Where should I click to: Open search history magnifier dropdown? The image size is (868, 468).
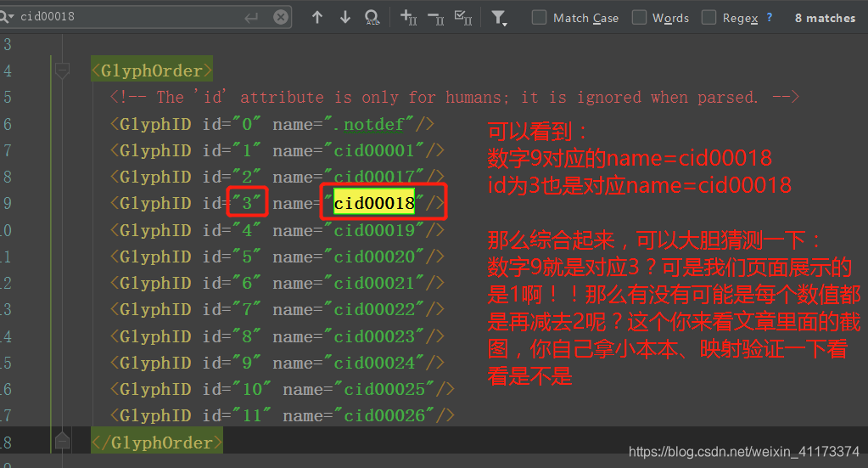click(7, 17)
